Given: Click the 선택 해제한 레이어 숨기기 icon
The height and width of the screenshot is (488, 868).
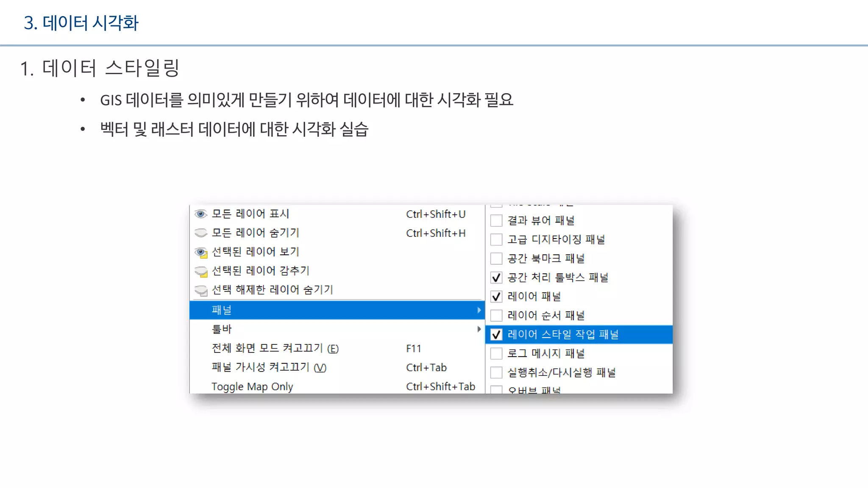Looking at the screenshot, I should coord(201,290).
